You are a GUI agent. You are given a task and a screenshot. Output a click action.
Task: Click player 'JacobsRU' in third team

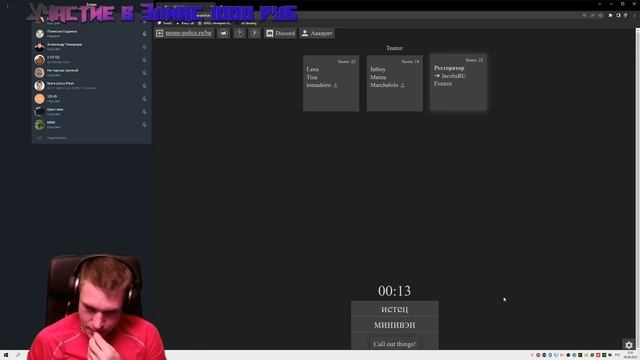click(453, 76)
